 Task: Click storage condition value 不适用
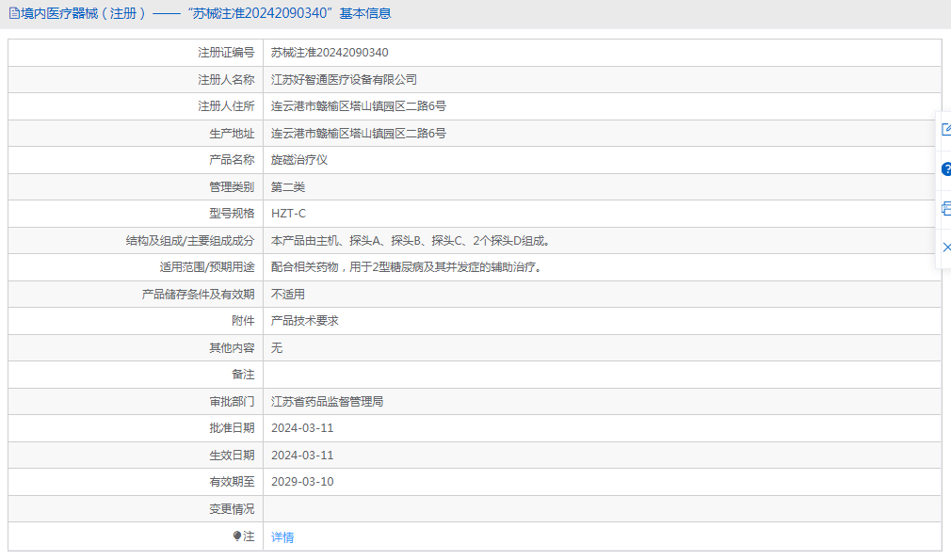click(288, 294)
